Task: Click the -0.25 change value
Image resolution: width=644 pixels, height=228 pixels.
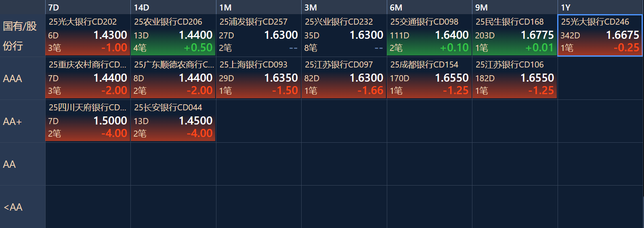Action: tap(627, 48)
